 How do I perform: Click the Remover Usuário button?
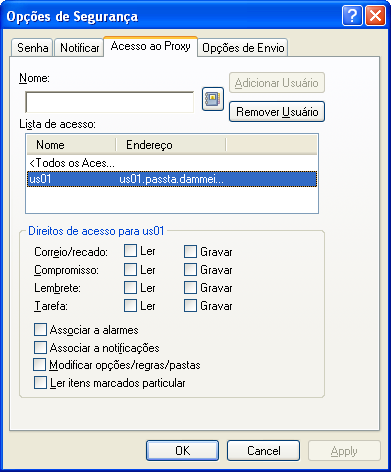point(277,112)
